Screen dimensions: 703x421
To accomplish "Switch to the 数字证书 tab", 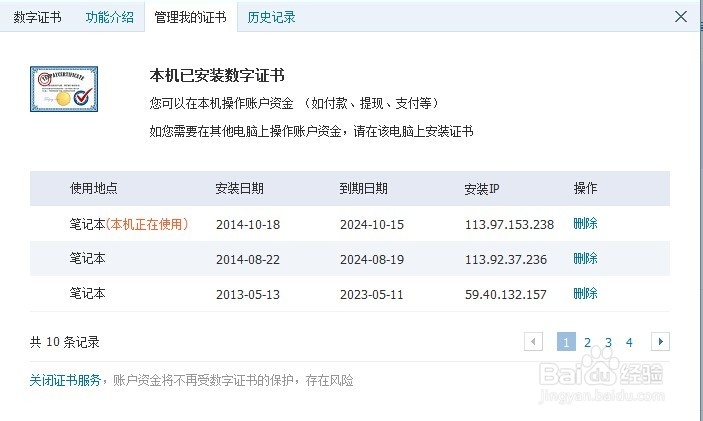I will [x=38, y=17].
